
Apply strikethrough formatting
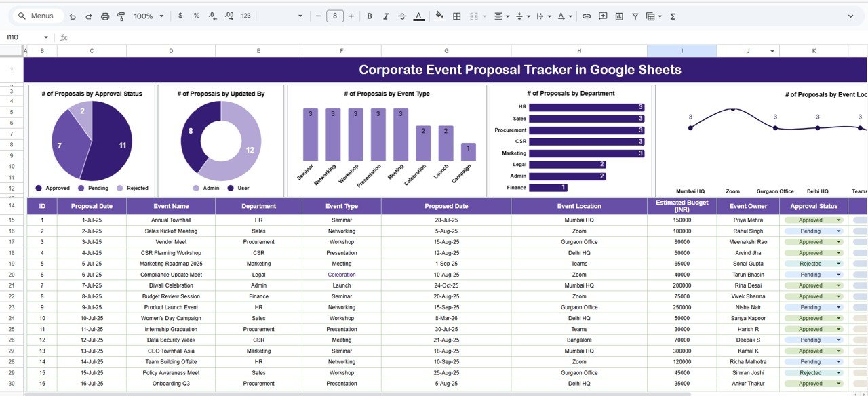coord(403,16)
